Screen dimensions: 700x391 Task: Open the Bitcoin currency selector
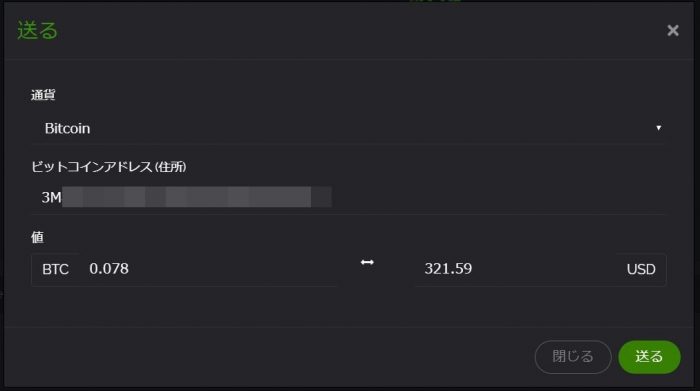(x=348, y=129)
